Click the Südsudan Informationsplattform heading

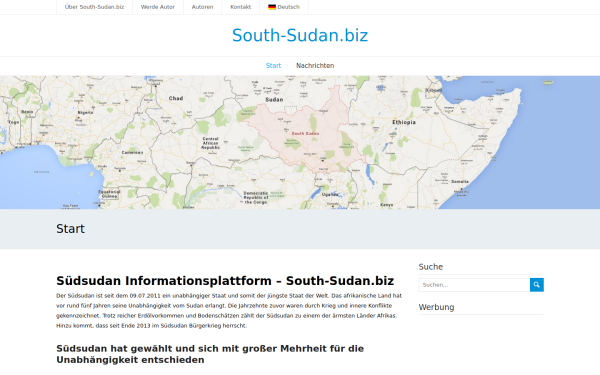tap(225, 281)
